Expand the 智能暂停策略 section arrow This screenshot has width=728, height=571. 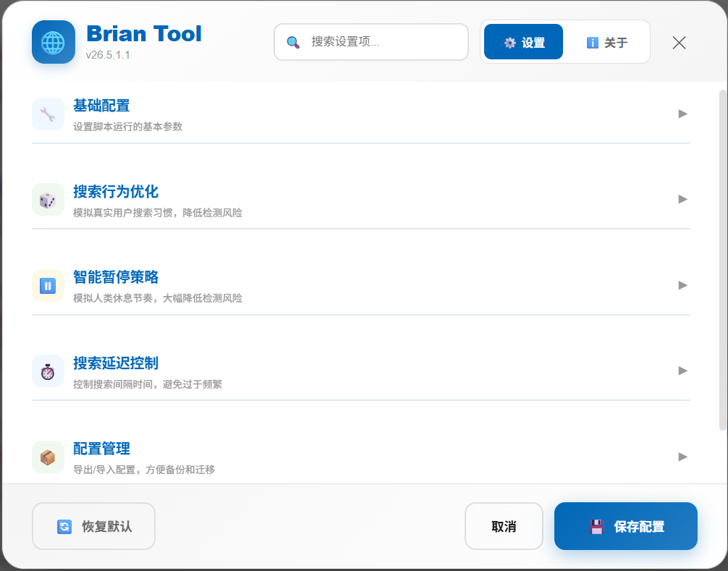(x=682, y=285)
